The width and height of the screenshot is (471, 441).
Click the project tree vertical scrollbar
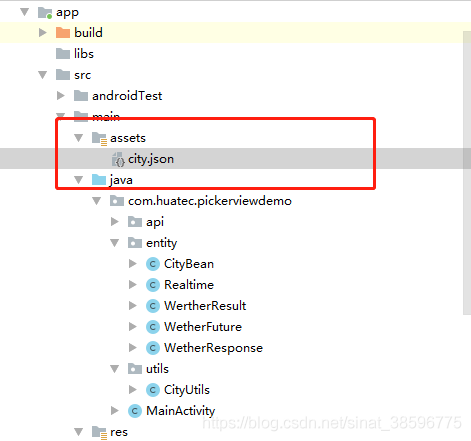[467, 173]
